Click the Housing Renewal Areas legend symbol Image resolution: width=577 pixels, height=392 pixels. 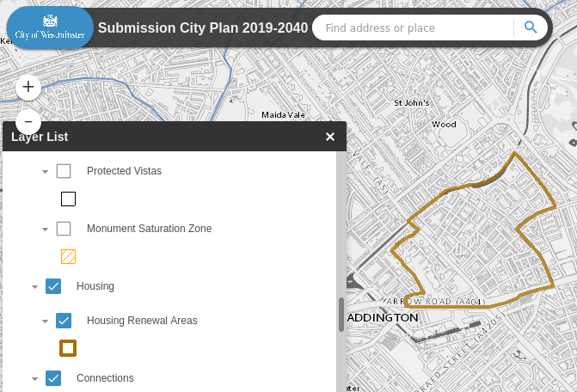tap(68, 348)
